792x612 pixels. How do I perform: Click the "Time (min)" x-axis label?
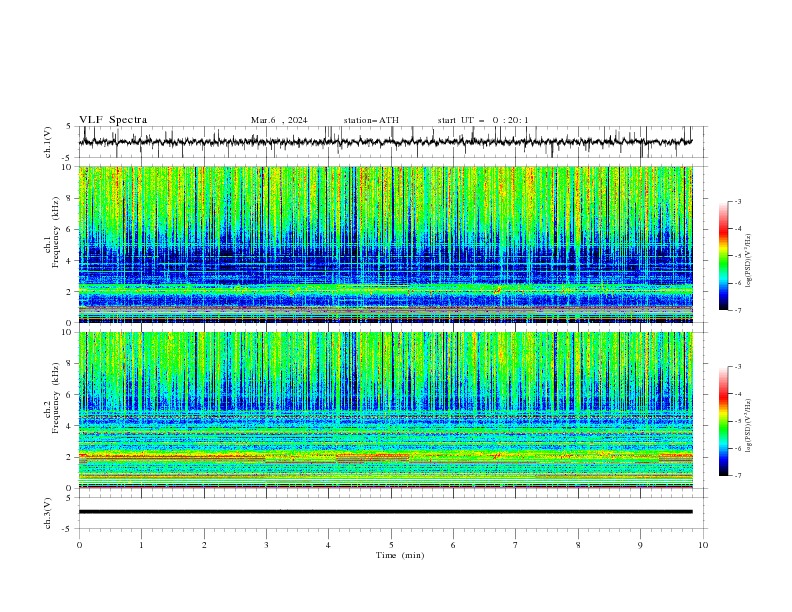point(400,555)
